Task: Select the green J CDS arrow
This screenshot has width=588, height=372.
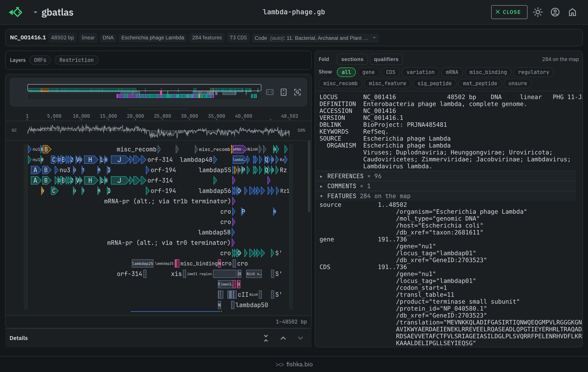Action: pyautogui.click(x=120, y=181)
